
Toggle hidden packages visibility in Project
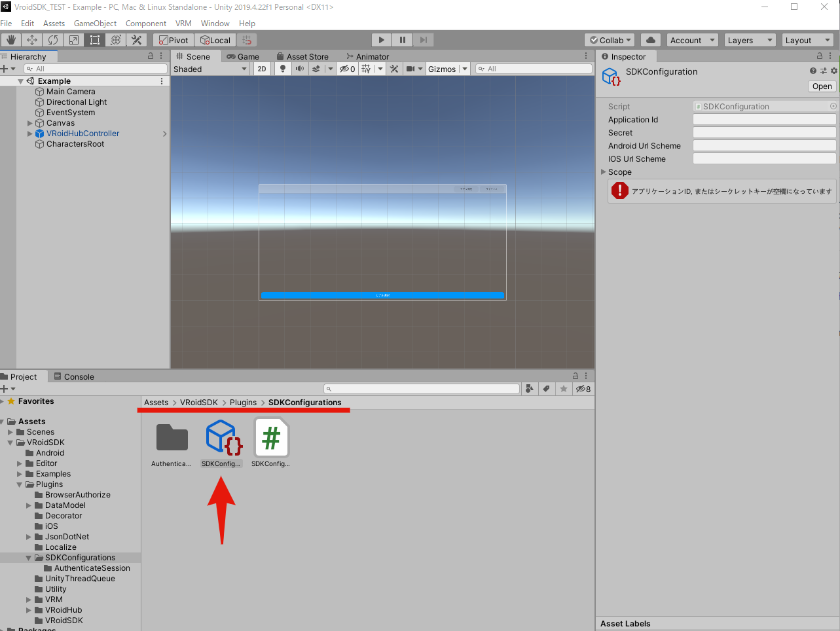pyautogui.click(x=583, y=389)
